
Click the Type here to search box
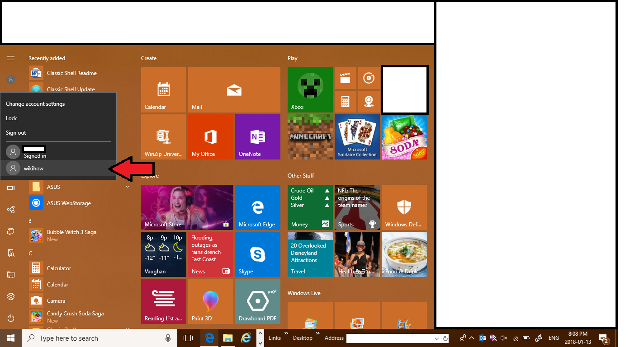tap(99, 338)
